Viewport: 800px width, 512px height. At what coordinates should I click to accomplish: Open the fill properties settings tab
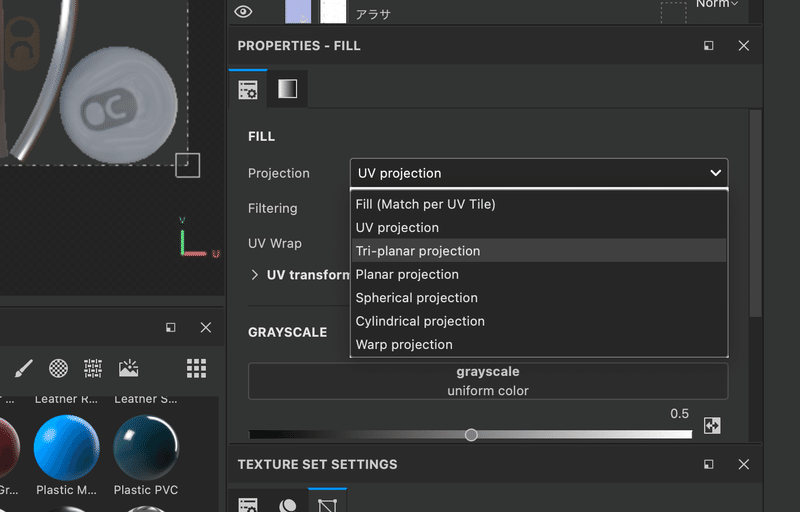pyautogui.click(x=248, y=90)
